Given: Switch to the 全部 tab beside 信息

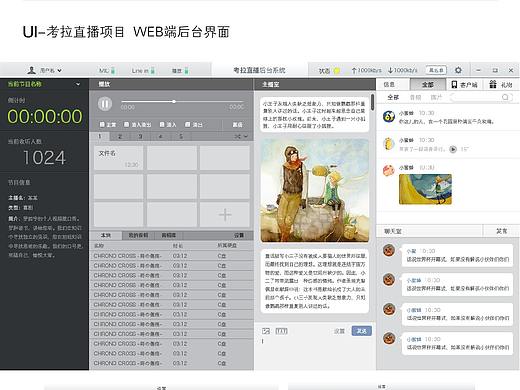Looking at the screenshot, I should [x=428, y=84].
